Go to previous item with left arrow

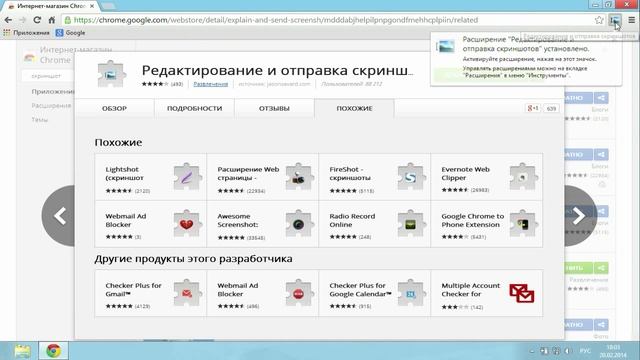(59, 216)
